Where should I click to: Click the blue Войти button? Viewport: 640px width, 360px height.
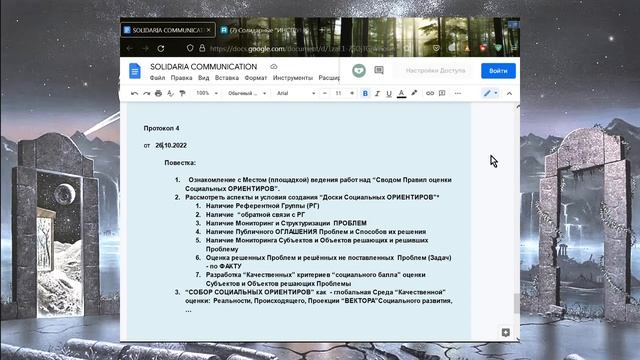[x=498, y=71]
